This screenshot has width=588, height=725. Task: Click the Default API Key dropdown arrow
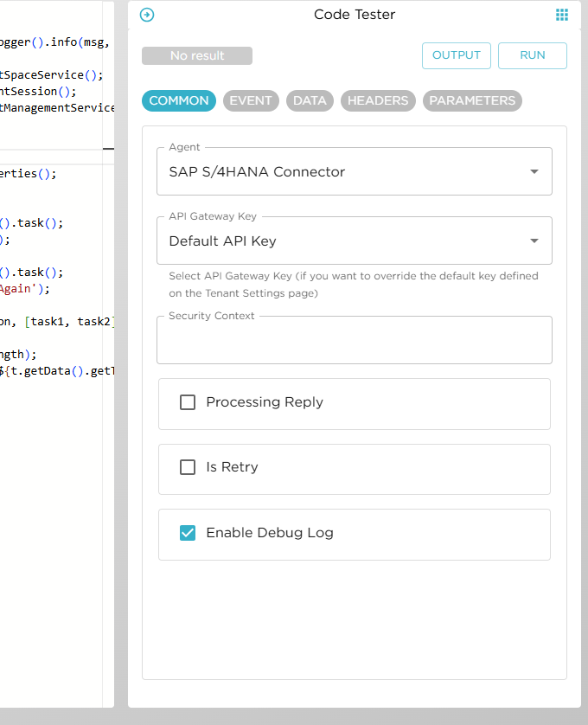[x=534, y=241]
